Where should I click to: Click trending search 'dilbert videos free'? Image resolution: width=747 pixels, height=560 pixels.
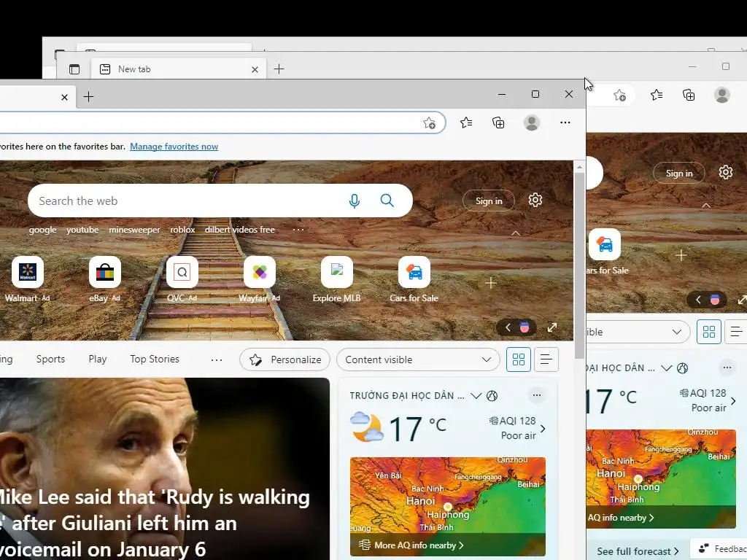point(239,230)
